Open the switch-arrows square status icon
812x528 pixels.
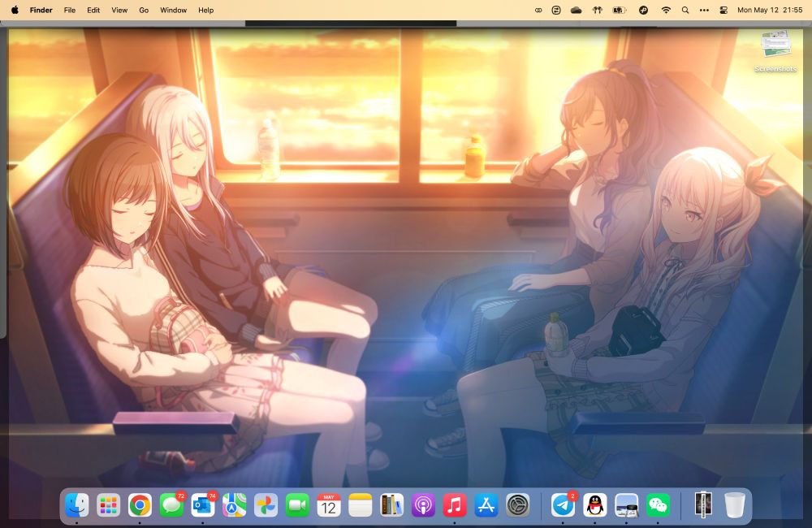pos(556,10)
